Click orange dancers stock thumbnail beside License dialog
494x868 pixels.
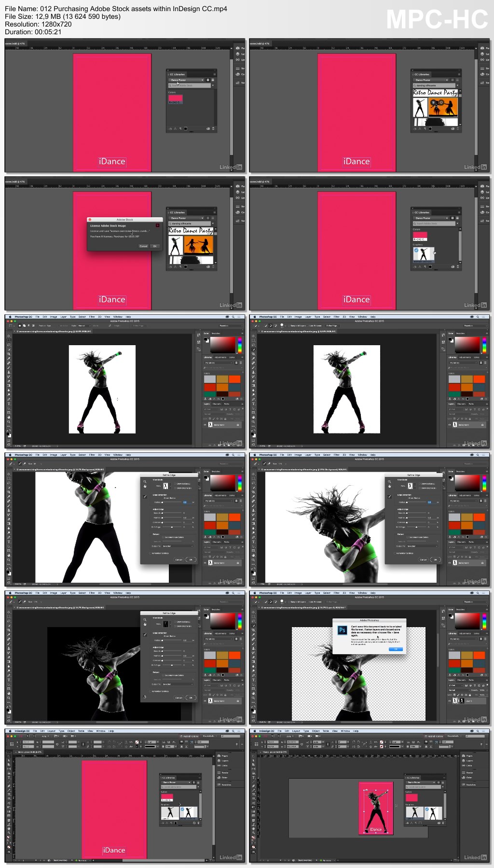click(x=198, y=245)
